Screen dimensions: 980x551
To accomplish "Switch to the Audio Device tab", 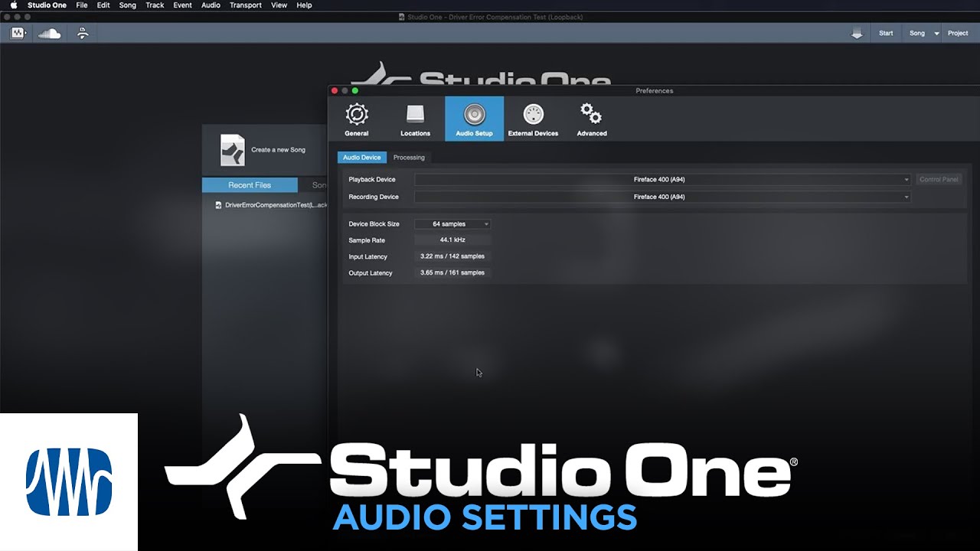I will tap(361, 157).
